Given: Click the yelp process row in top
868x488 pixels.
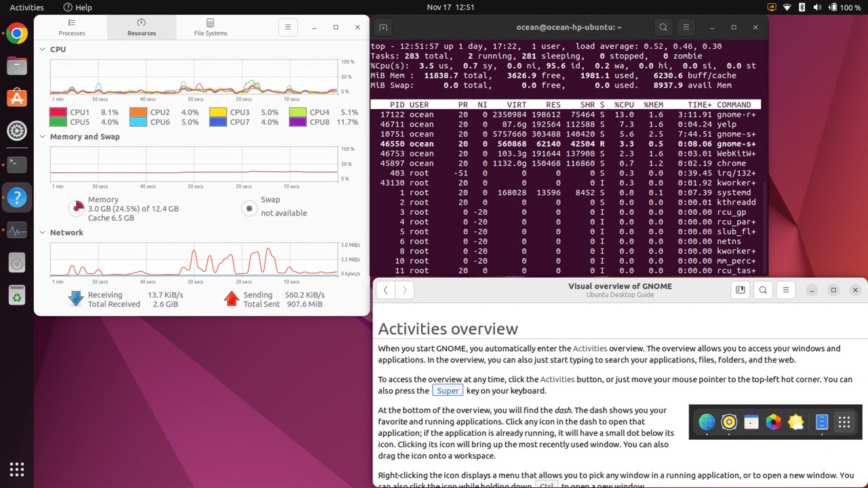Looking at the screenshot, I should coord(565,125).
